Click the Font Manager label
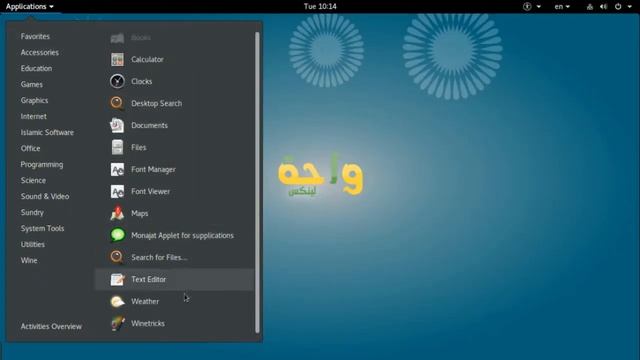Image resolution: width=640 pixels, height=360 pixels. (x=153, y=169)
